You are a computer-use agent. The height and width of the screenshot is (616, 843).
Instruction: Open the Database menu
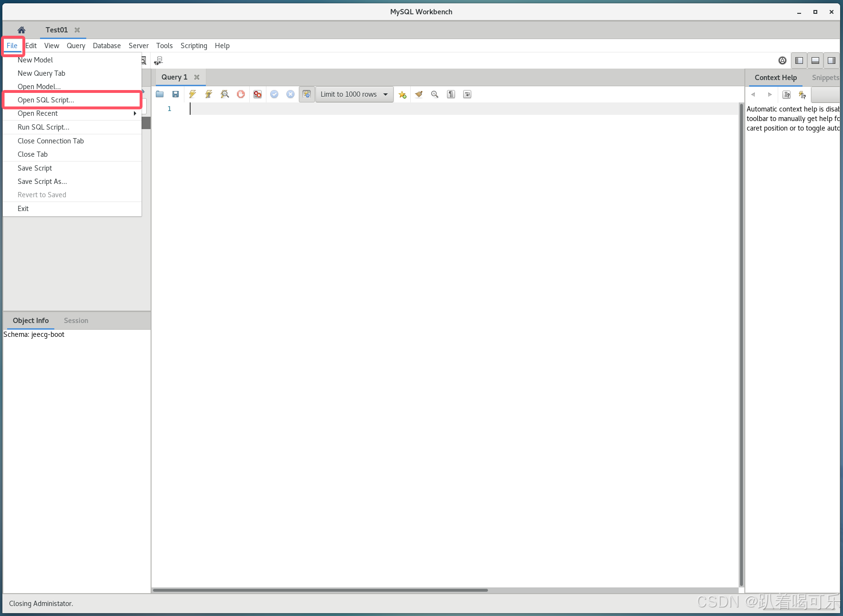107,46
